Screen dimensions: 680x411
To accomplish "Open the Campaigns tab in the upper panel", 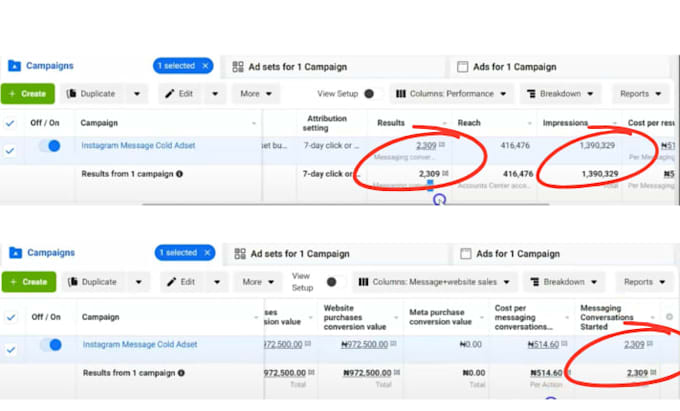I will point(41,66).
